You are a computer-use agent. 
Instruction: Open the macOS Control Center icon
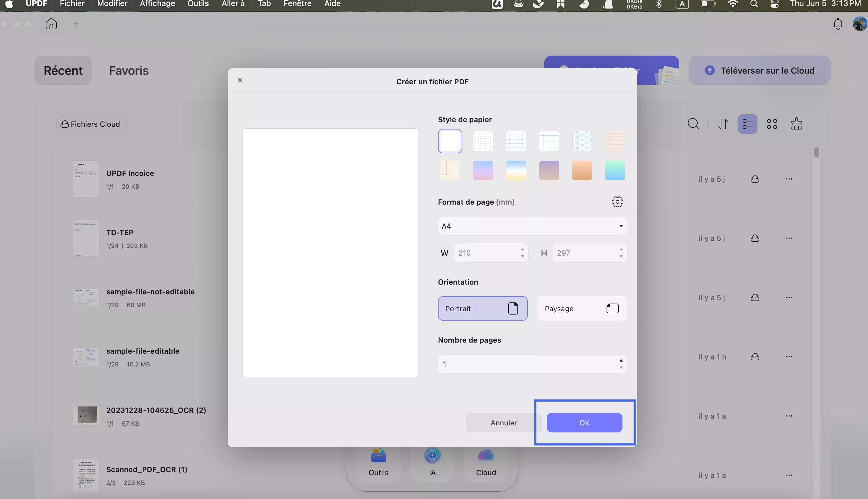(775, 4)
